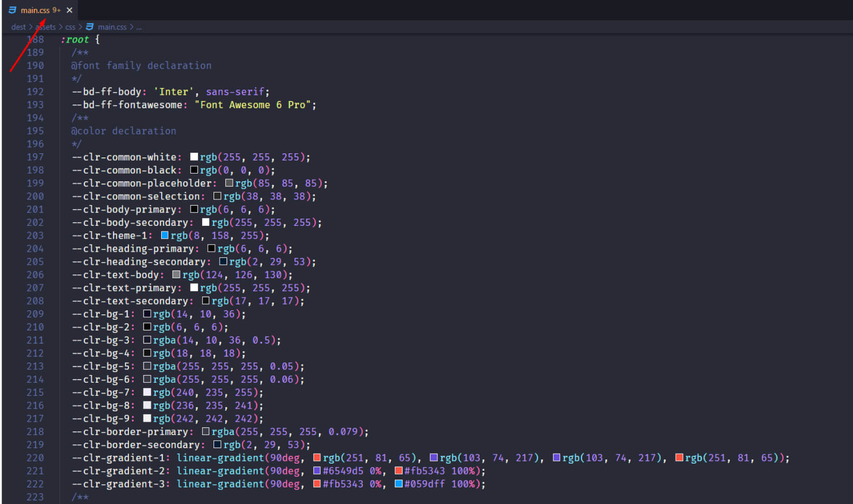853x504 pixels.
Task: Expand the assets folder breadcrumb
Action: [46, 27]
